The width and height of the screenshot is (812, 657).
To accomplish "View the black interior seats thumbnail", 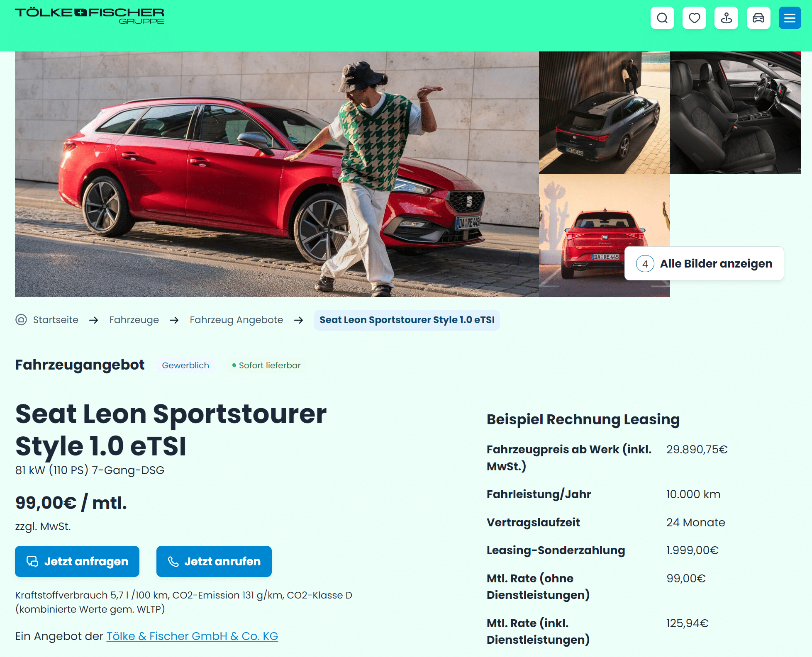I will point(735,112).
